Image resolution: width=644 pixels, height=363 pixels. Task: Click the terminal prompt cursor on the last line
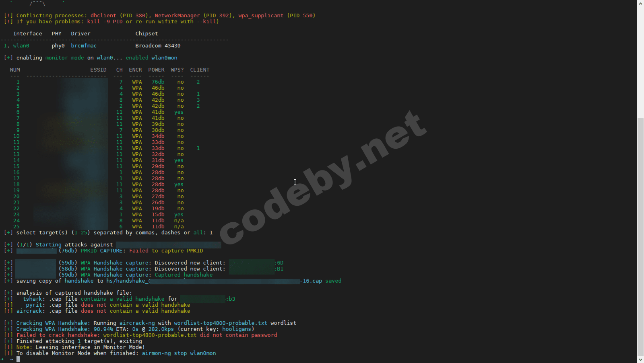[x=18, y=359]
